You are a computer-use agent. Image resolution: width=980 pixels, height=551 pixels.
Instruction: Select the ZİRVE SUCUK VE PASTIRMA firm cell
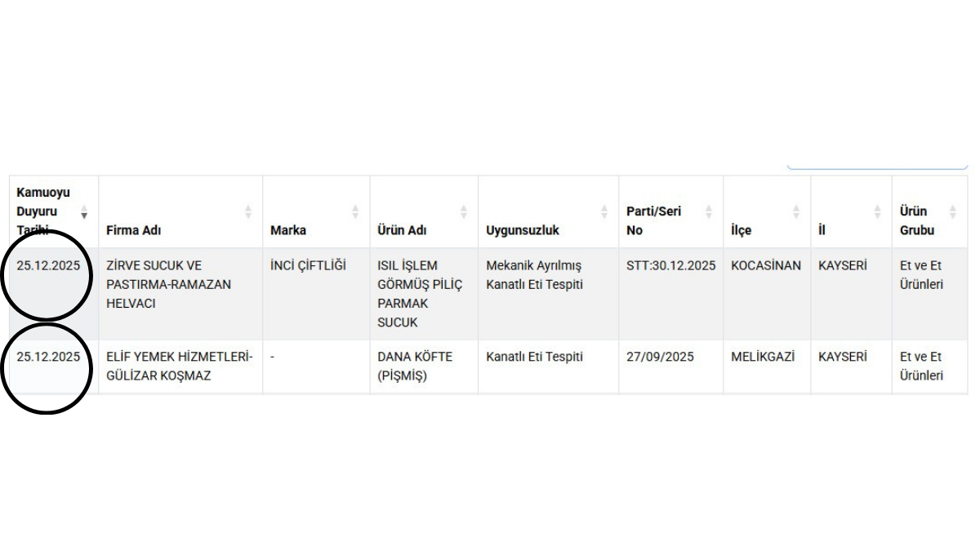pos(168,285)
